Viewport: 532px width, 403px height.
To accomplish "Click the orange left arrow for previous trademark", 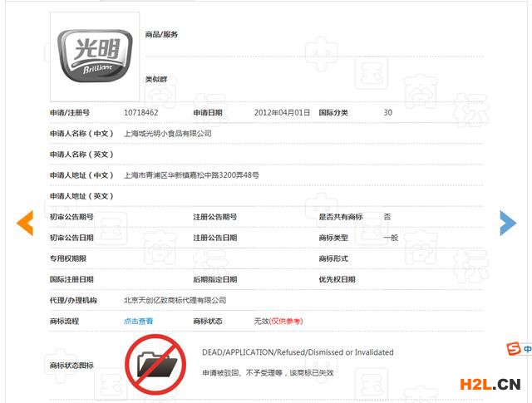I will [26, 222].
